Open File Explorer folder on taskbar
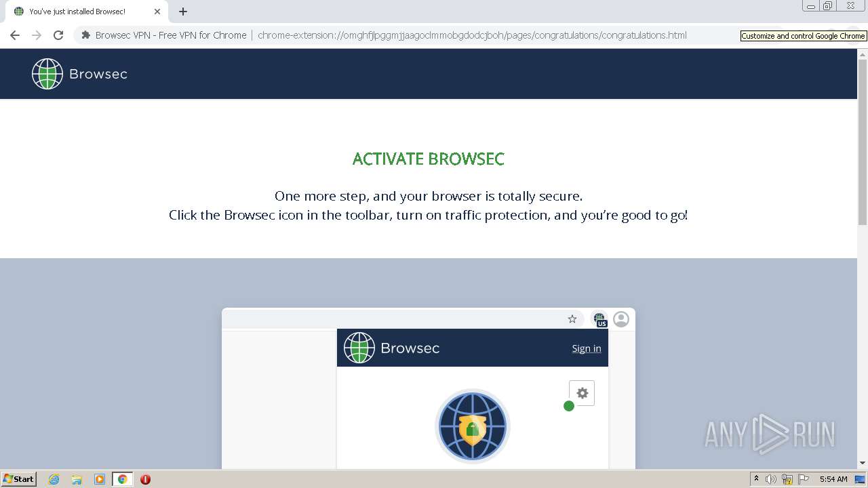 point(77,479)
